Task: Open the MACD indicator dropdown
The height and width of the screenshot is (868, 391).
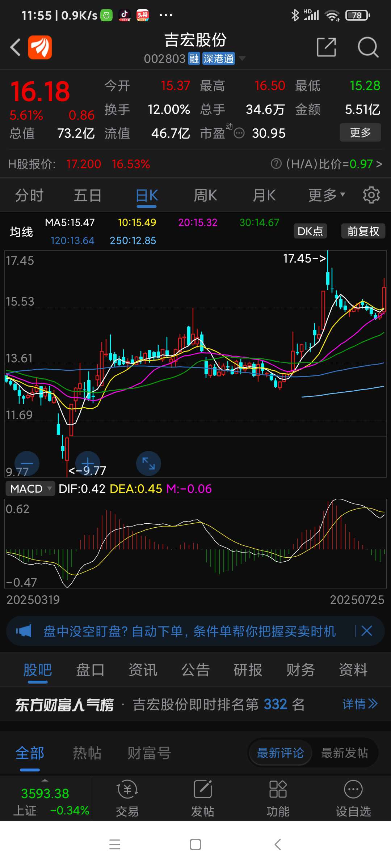Action: click(x=30, y=489)
